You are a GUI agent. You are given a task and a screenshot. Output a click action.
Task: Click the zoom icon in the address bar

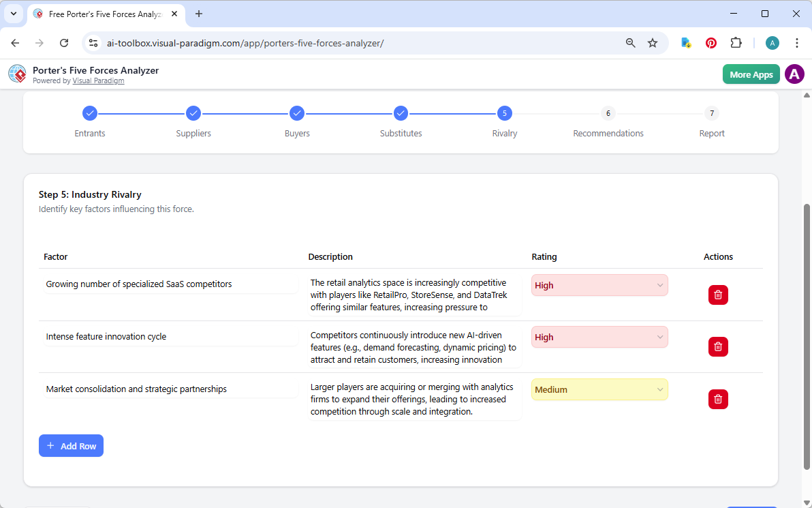tap(630, 42)
